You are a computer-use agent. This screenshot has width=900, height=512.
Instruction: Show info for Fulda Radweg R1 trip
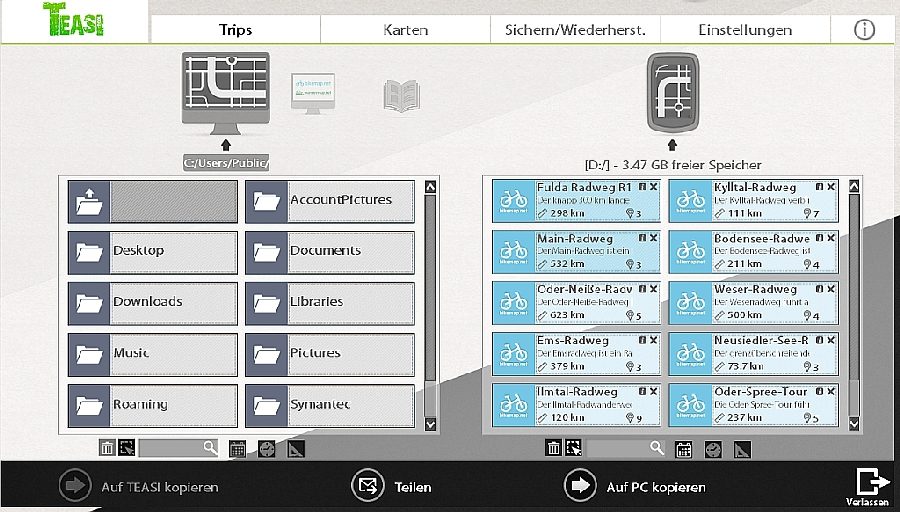tap(642, 187)
